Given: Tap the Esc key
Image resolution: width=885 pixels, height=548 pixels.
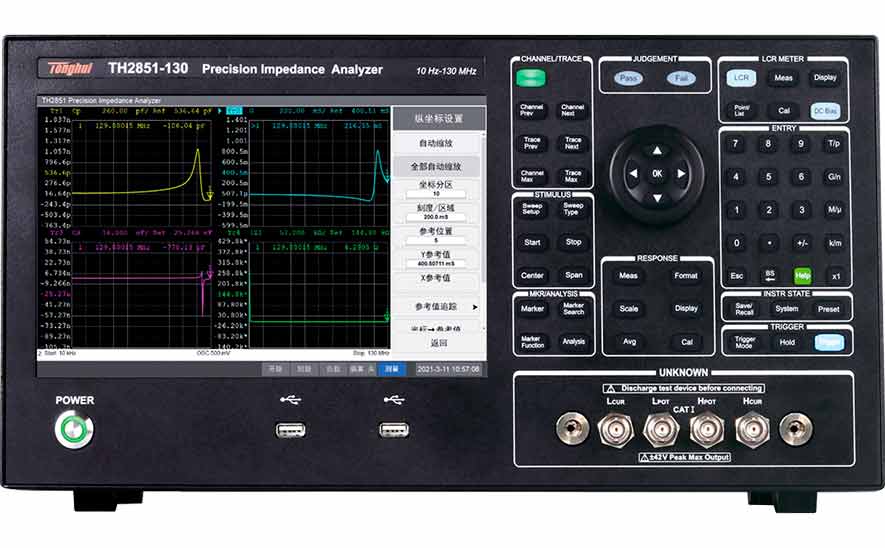Looking at the screenshot, I should (x=737, y=275).
